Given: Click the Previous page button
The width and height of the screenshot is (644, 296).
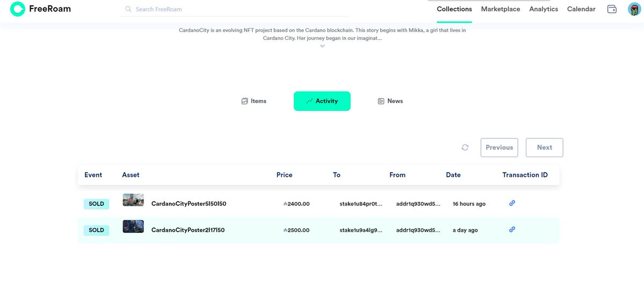Looking at the screenshot, I should [499, 147].
